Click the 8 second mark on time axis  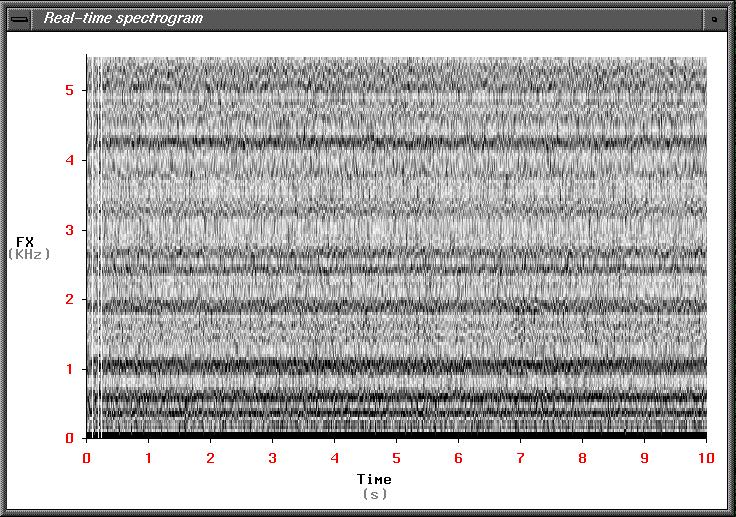click(582, 458)
